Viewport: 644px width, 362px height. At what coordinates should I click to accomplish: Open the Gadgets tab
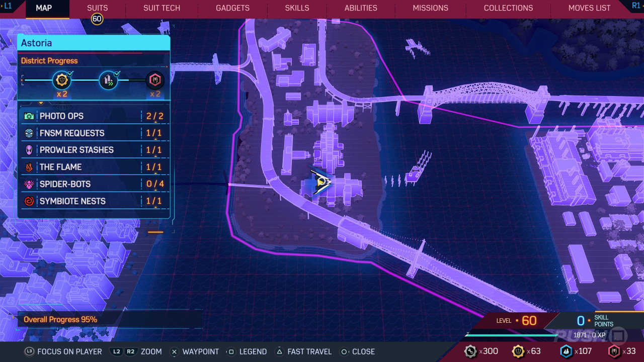[232, 8]
